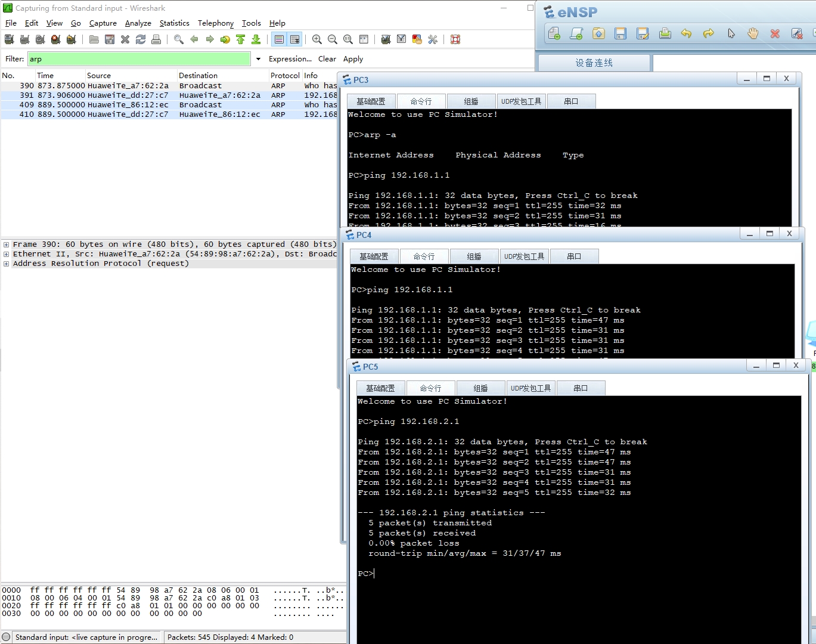Image resolution: width=816 pixels, height=644 pixels.
Task: Toggle auto-scroll in live capture button
Action: (x=294, y=39)
